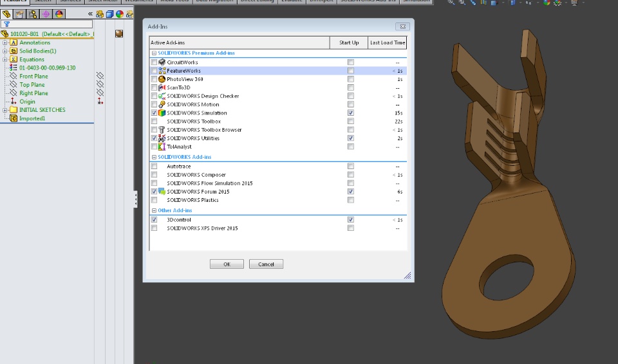
Task: Expand the Solid Bodies(1) tree node
Action: click(5, 51)
